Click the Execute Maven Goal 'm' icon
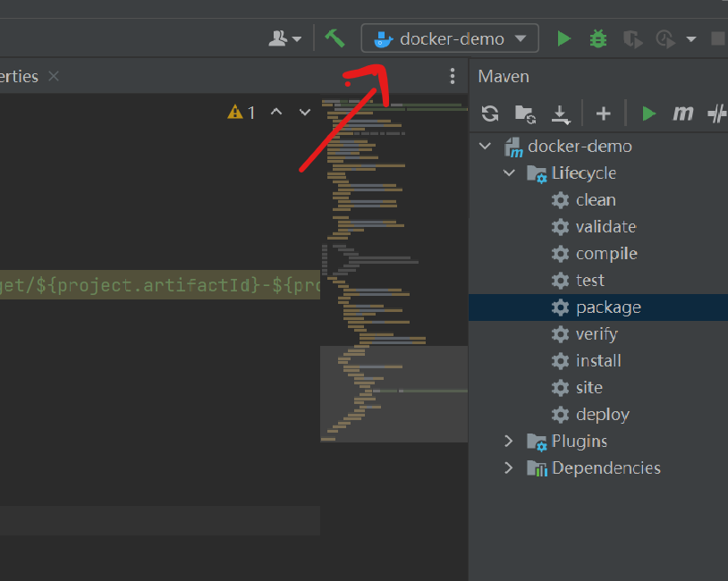The height and width of the screenshot is (581, 728). click(x=682, y=114)
